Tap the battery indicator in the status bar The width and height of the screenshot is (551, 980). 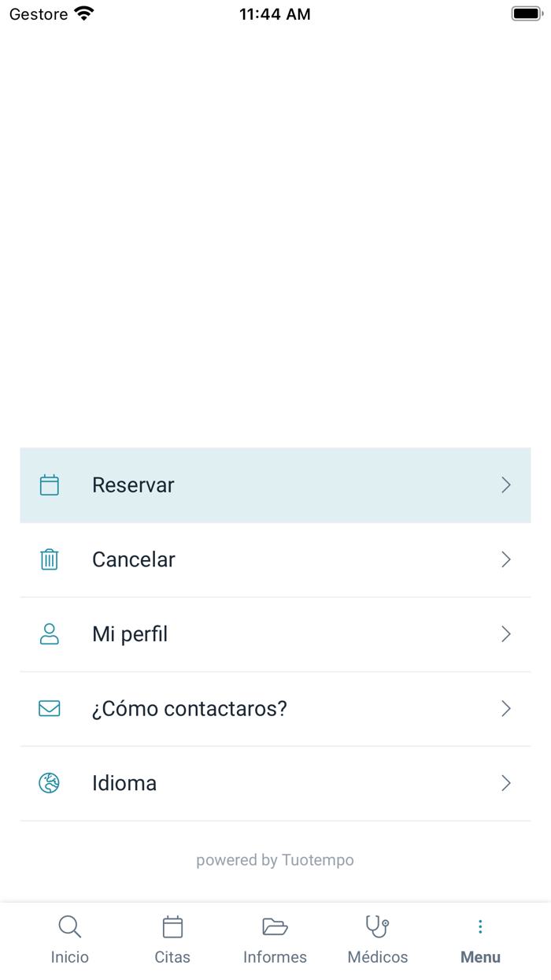526,13
